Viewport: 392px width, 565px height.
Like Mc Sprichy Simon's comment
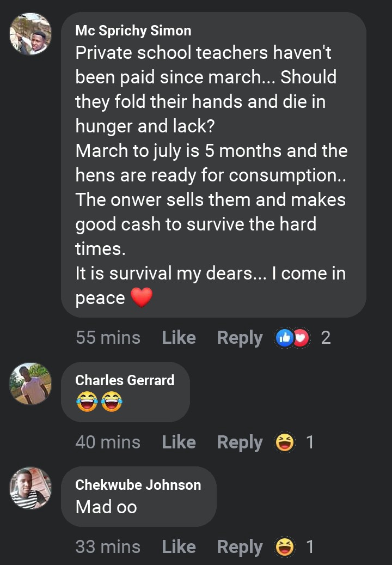tap(179, 338)
